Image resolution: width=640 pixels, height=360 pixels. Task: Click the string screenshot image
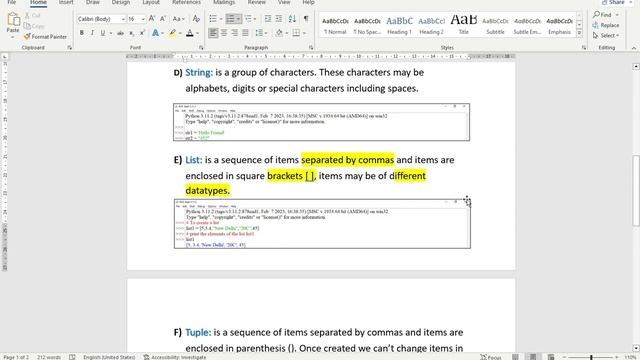(322, 122)
